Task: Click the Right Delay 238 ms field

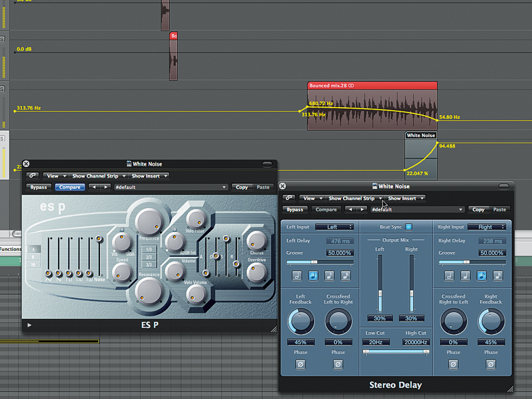Action: [493, 241]
